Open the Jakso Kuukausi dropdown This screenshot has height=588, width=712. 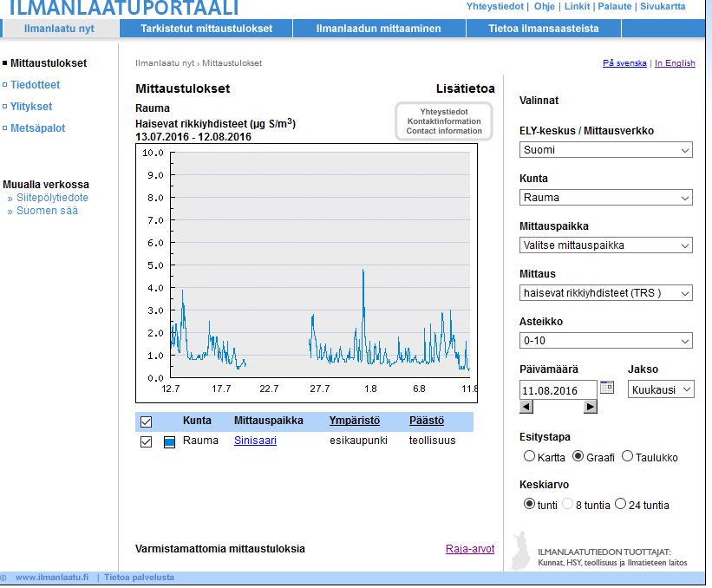(661, 389)
